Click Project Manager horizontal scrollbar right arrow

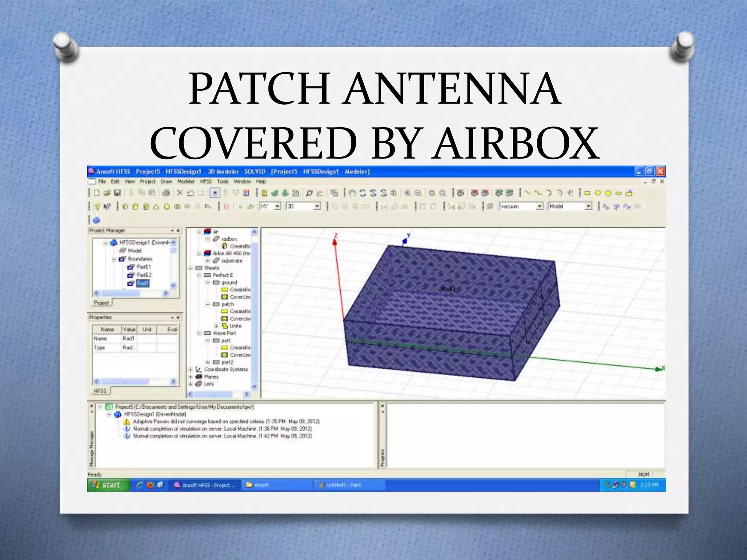165,293
